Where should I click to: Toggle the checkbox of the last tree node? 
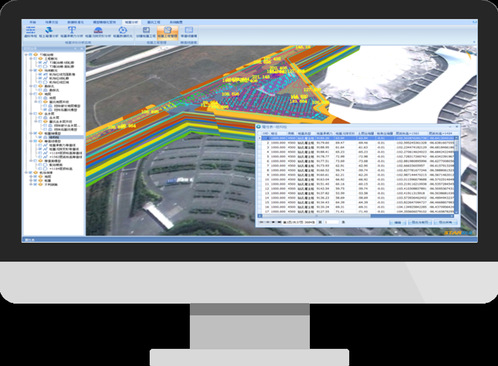click(35, 184)
